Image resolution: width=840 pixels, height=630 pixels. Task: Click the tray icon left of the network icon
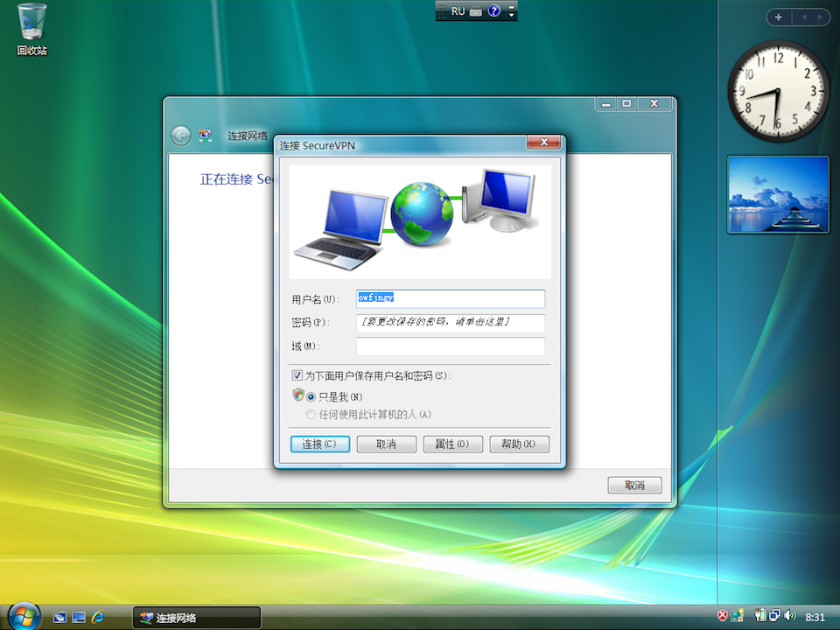tap(760, 615)
